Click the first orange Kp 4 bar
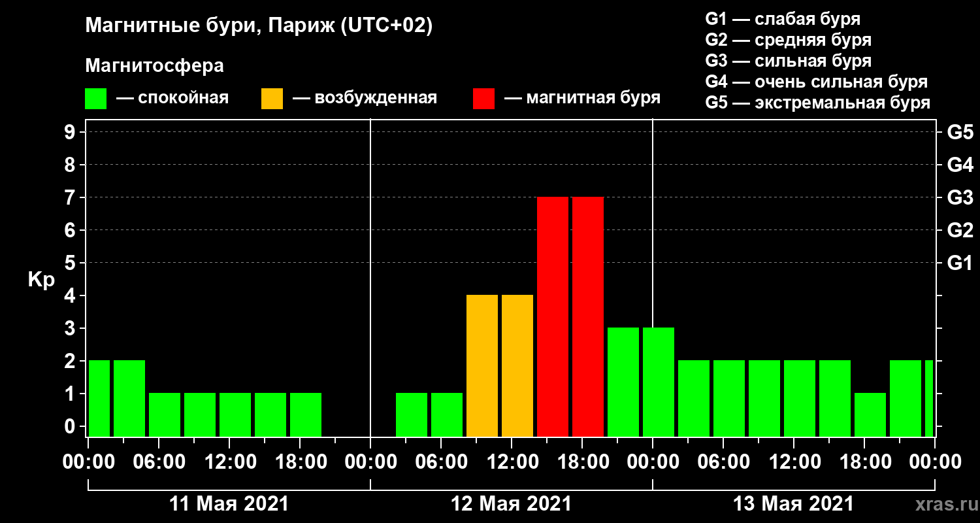 click(x=482, y=365)
